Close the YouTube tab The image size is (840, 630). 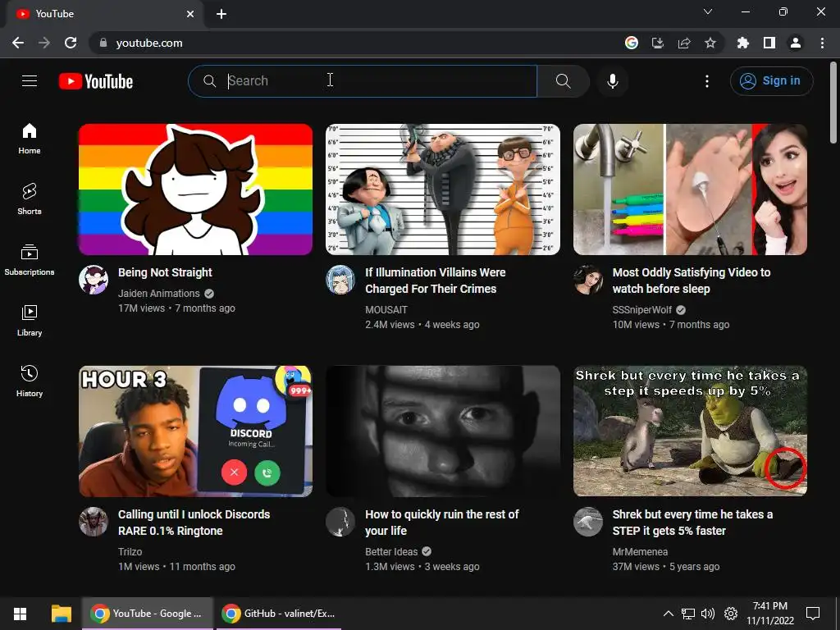[190, 14]
